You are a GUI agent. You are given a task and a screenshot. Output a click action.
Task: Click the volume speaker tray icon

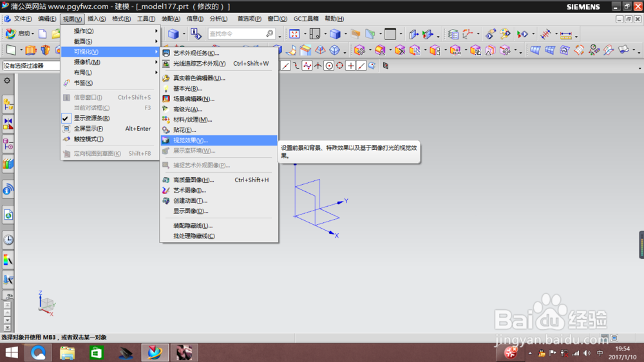(x=587, y=353)
